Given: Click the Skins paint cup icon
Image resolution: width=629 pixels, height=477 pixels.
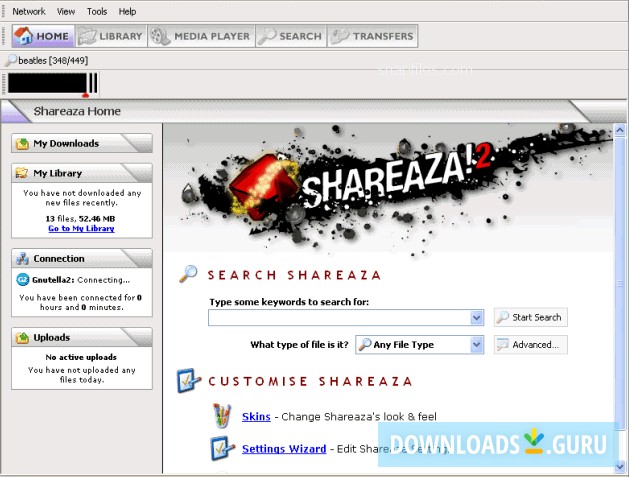Looking at the screenshot, I should (222, 416).
